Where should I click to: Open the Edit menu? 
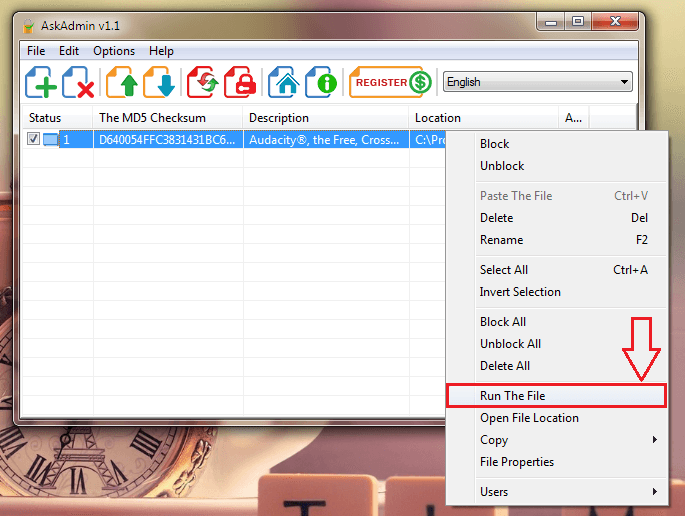coord(69,51)
